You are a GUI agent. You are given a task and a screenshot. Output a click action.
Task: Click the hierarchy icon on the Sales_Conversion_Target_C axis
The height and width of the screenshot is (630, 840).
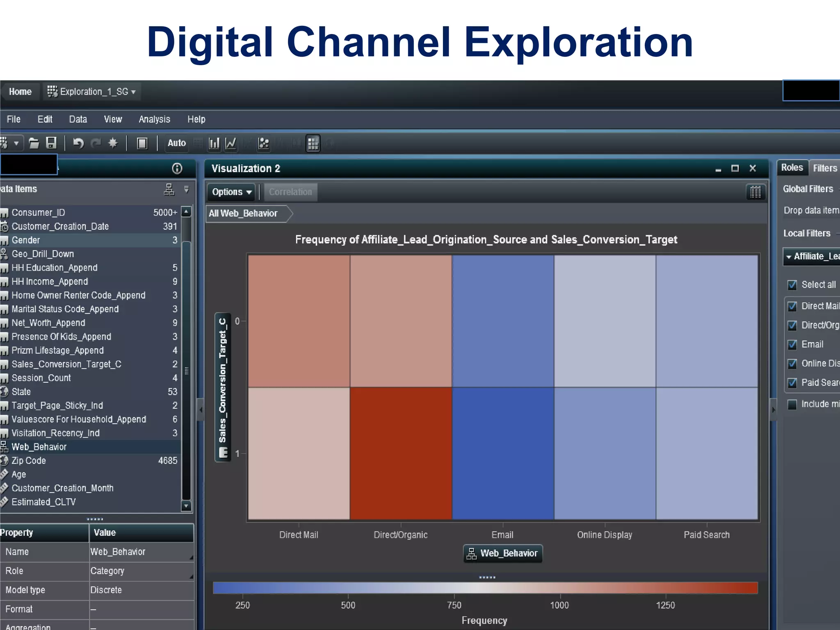point(224,452)
